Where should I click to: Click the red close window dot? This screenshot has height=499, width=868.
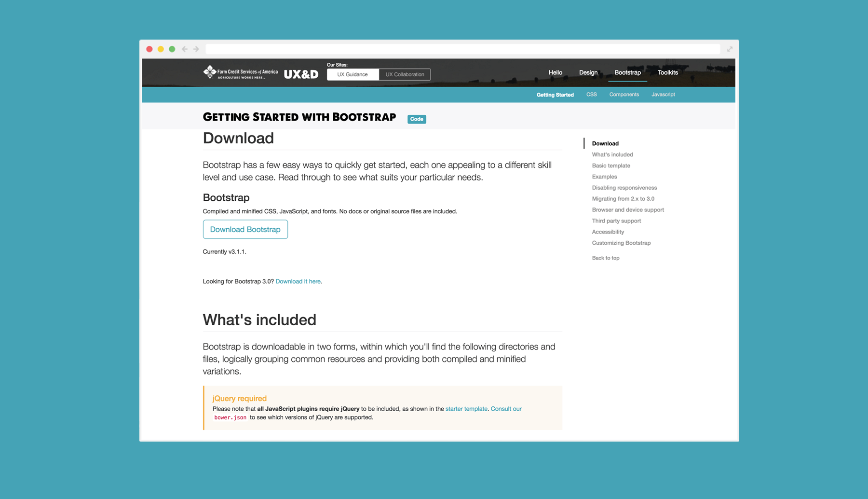149,49
